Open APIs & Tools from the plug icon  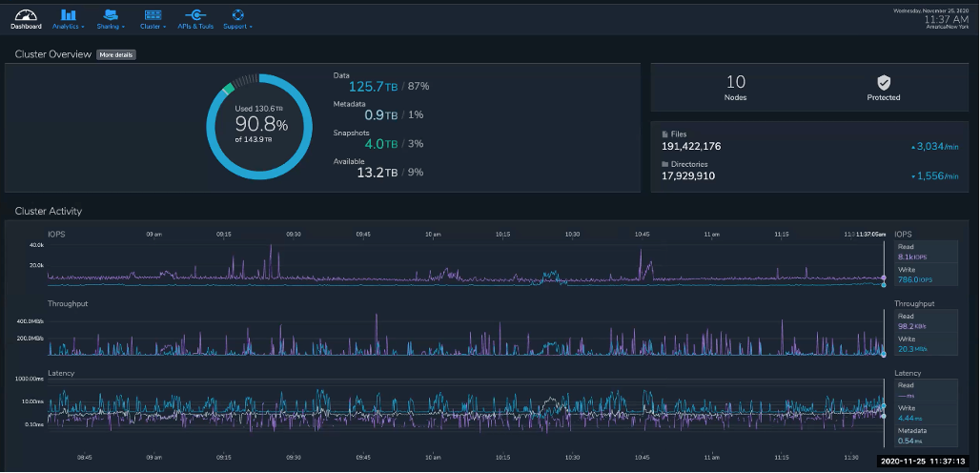point(195,14)
